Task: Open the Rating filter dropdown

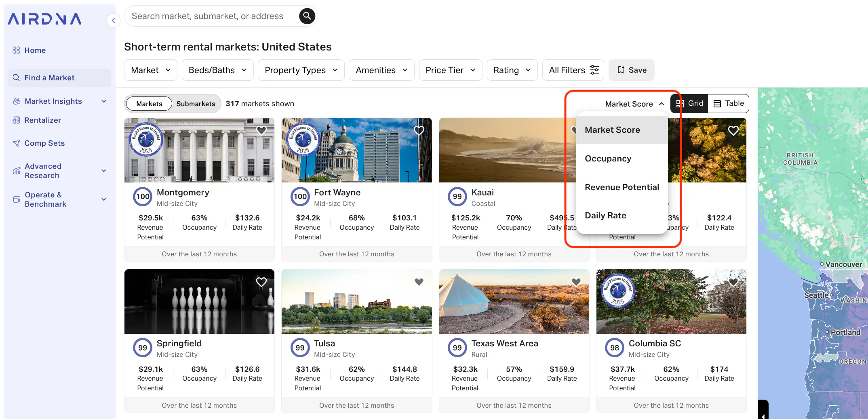Action: (512, 70)
